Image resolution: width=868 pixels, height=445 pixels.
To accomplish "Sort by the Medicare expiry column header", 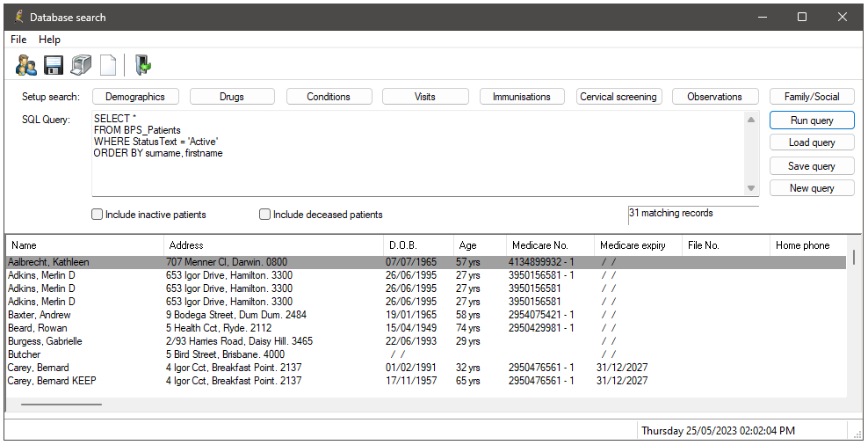I will (638, 245).
